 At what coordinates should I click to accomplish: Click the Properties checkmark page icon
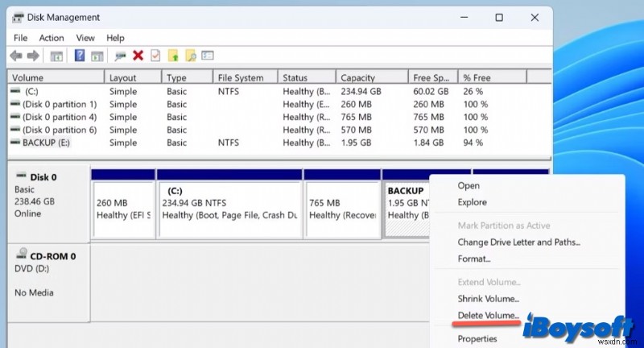coord(155,56)
